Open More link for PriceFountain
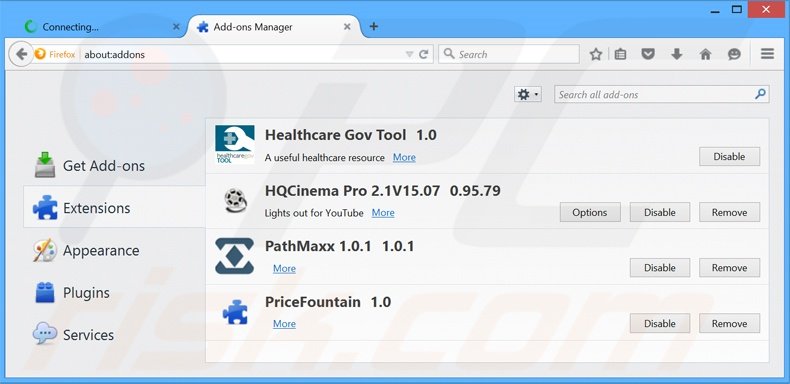Viewport: 790px width, 384px height. (x=284, y=324)
